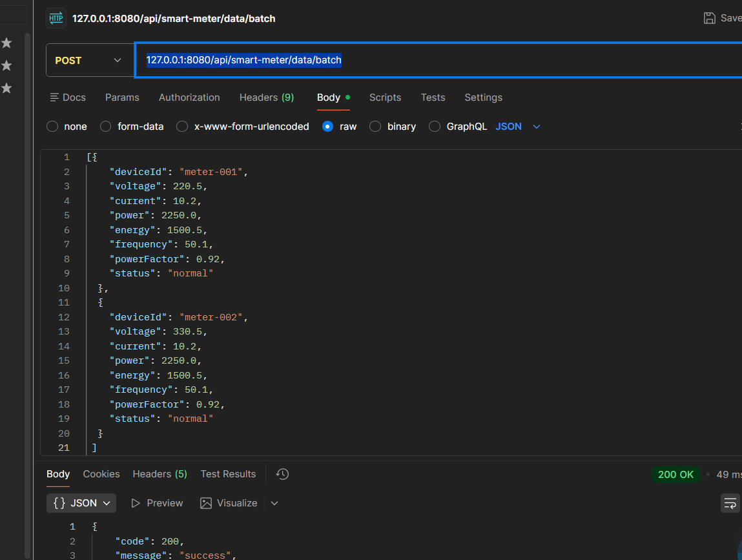Click the frequency value on line 17
This screenshot has width=742, height=560.
(x=196, y=389)
